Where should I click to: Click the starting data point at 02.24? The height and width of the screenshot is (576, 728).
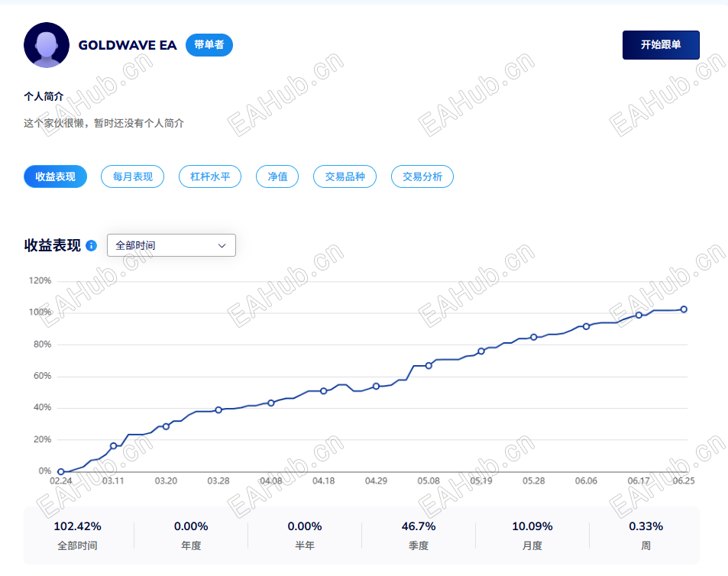61,471
